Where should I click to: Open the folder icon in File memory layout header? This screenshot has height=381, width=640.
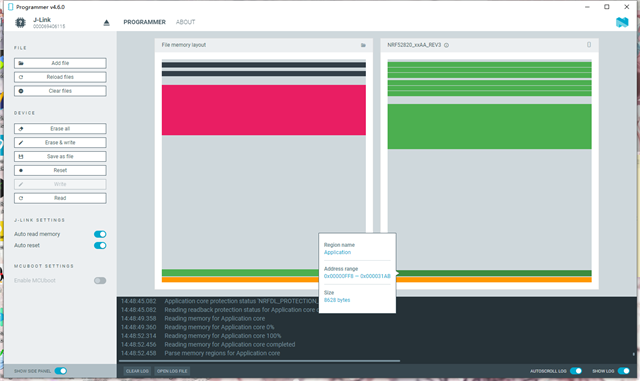coord(363,45)
